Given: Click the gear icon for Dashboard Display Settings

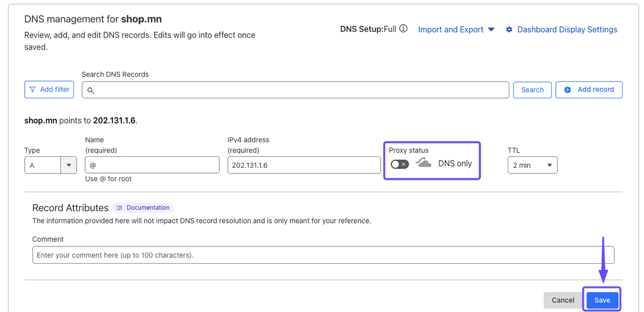Looking at the screenshot, I should pos(509,30).
